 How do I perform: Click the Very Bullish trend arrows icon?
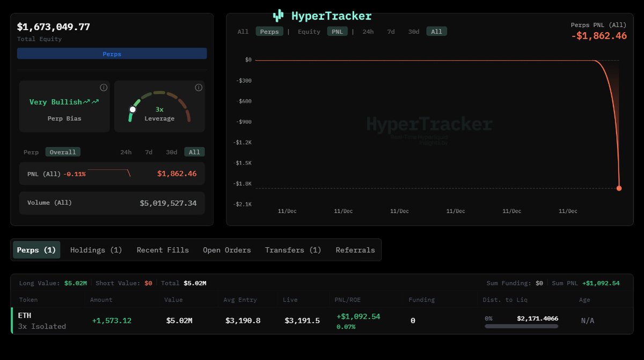(x=91, y=101)
